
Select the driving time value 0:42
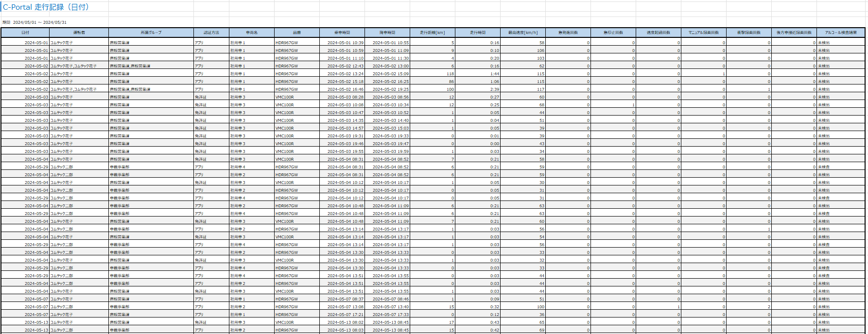coord(495,330)
